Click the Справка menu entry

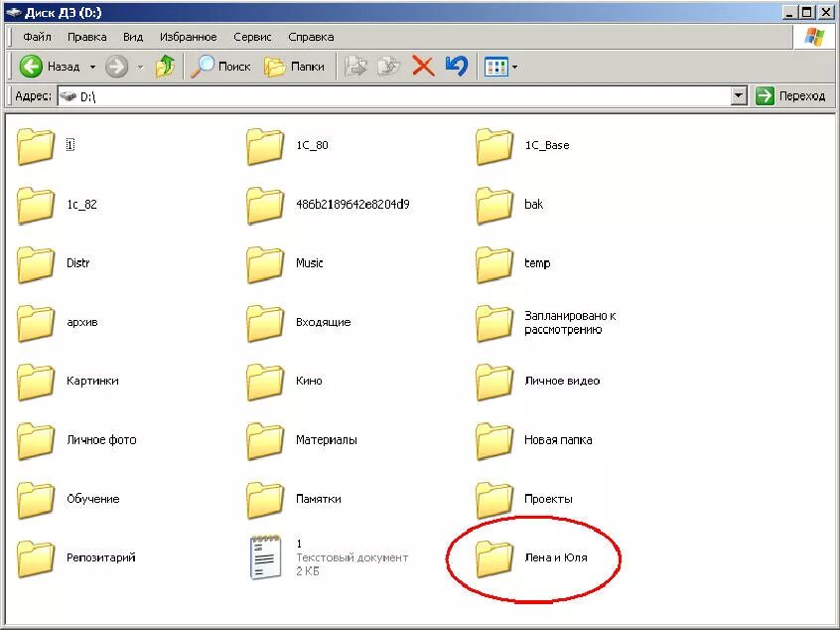310,36
